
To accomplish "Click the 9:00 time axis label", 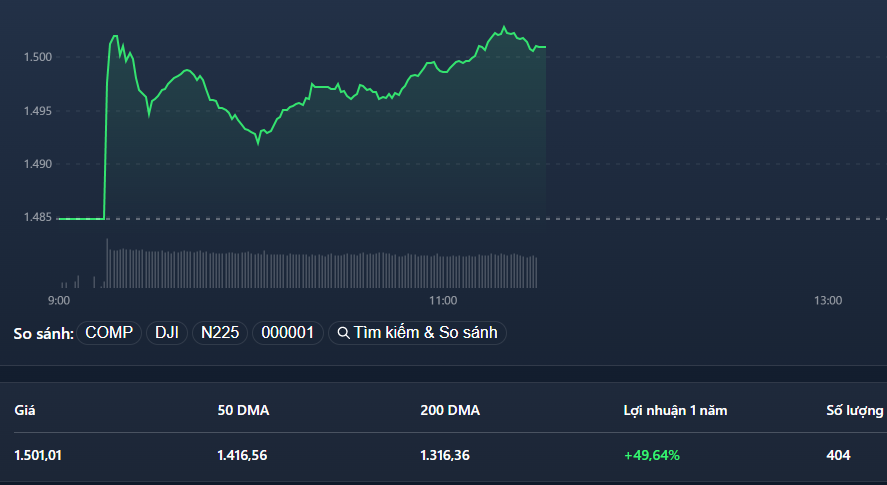I will click(x=59, y=301).
